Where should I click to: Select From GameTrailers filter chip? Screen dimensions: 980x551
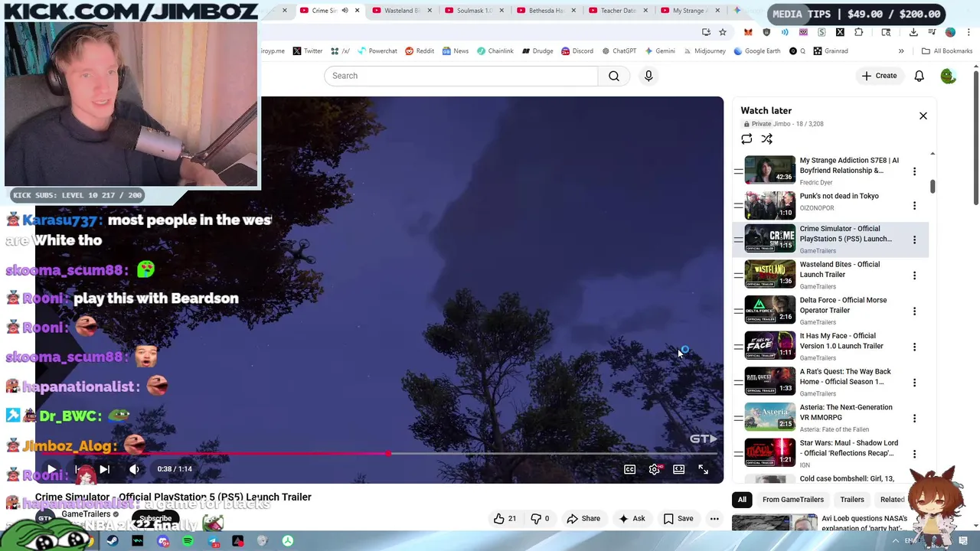[x=793, y=500]
